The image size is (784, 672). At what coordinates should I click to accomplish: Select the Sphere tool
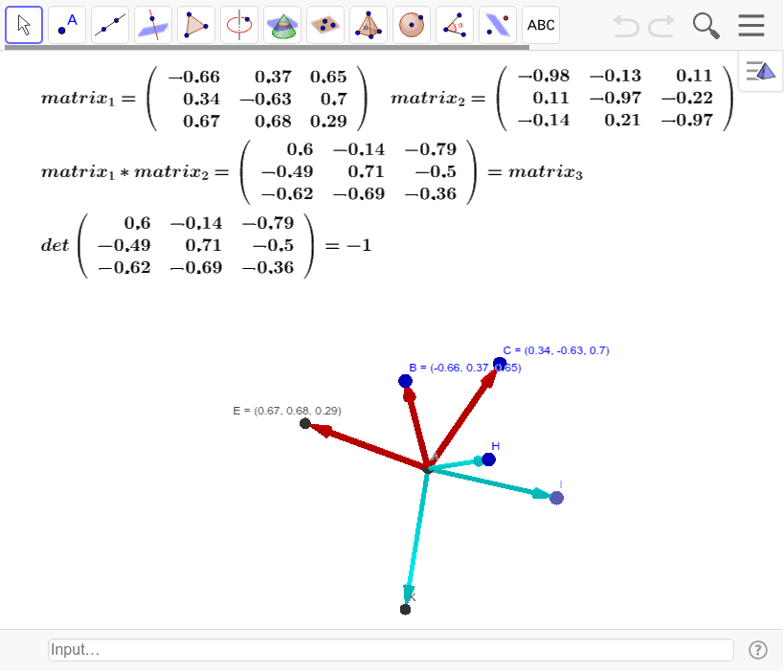412,25
